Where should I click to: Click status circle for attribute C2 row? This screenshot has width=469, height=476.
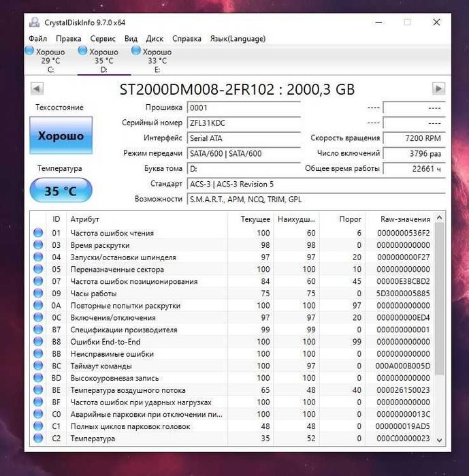(38, 438)
